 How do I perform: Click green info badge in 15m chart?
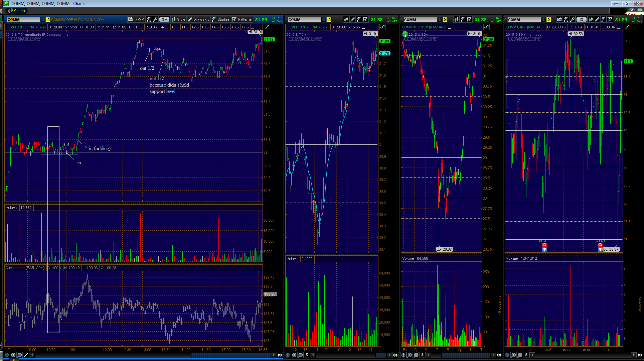(x=405, y=34)
